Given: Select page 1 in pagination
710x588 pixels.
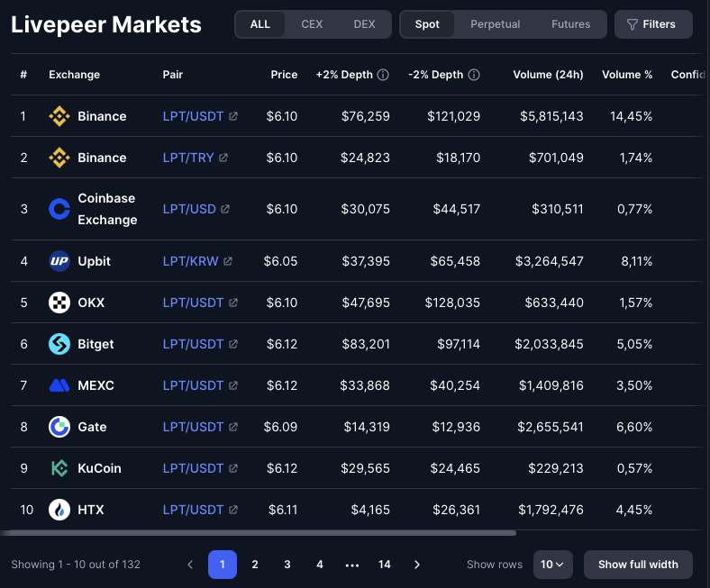Looking at the screenshot, I should (223, 565).
